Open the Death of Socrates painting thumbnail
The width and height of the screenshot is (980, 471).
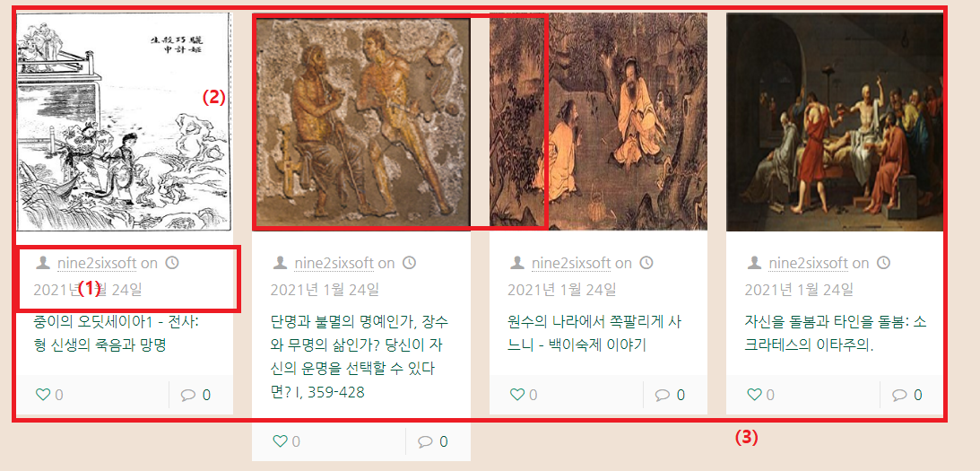[x=835, y=122]
